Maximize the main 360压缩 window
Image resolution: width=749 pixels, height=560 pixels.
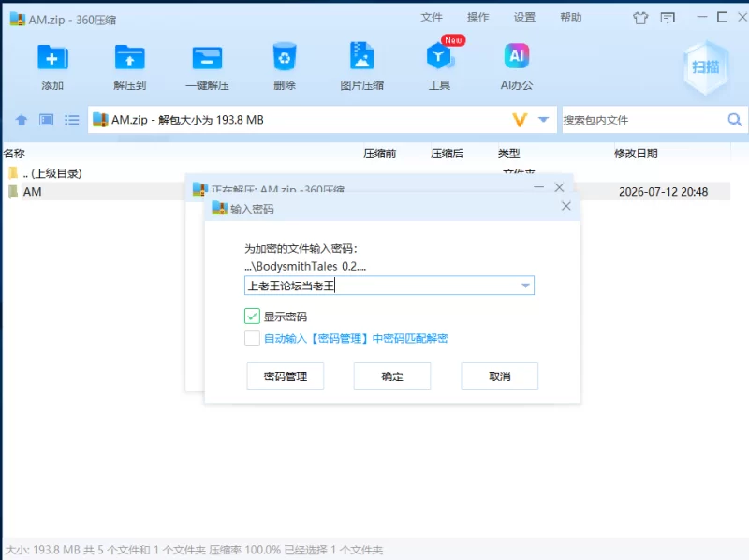pyautogui.click(x=722, y=17)
